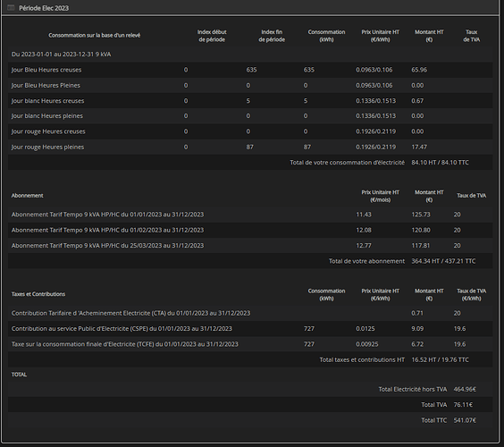The width and height of the screenshot is (504, 447).
Task: Click CSPE amount 9.09
Action: click(417, 329)
